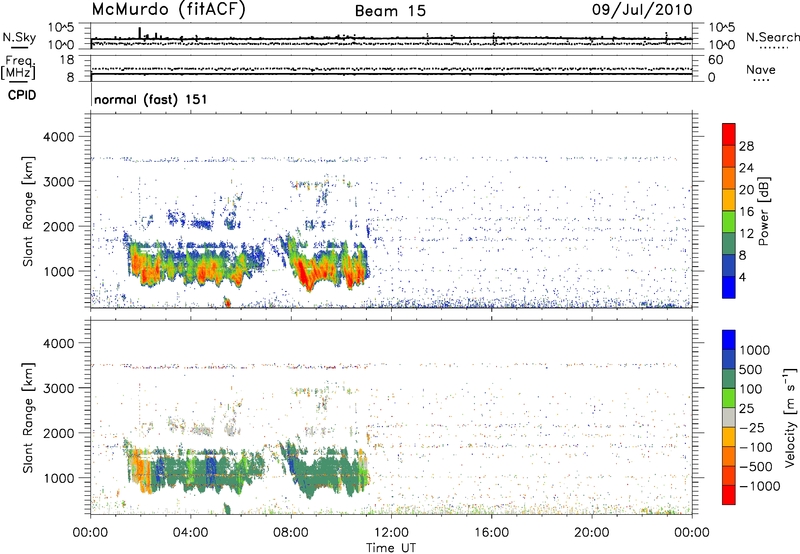Click the 'Velocity [m s⁻¹]' colorbar label
This screenshot has width=800, height=554.
pos(790,417)
